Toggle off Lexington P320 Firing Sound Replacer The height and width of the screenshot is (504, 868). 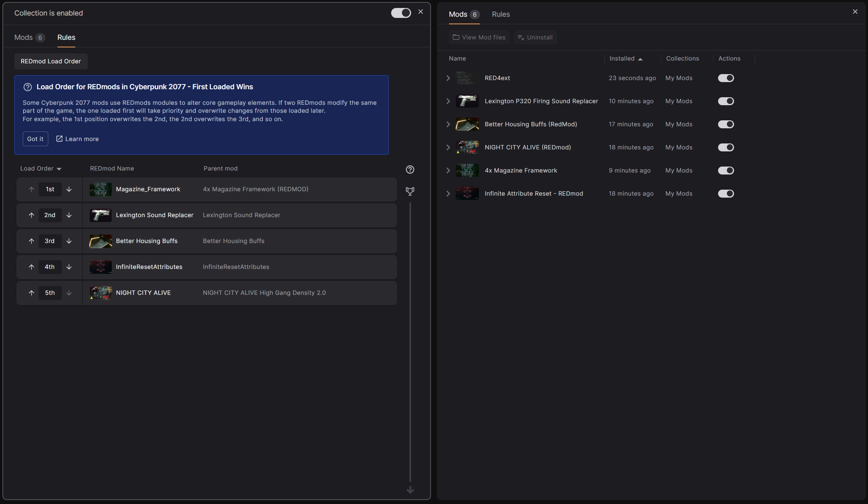[726, 101]
